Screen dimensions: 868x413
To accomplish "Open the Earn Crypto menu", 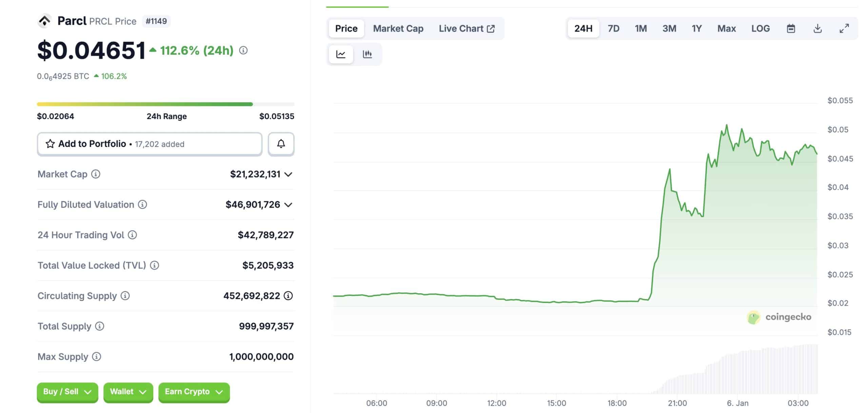I will (x=194, y=392).
